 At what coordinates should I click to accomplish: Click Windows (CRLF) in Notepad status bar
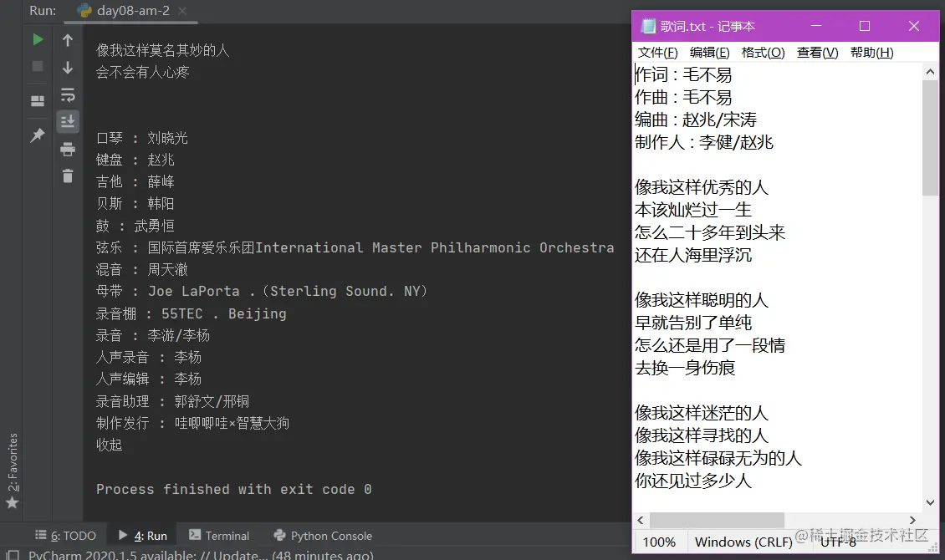[743, 542]
